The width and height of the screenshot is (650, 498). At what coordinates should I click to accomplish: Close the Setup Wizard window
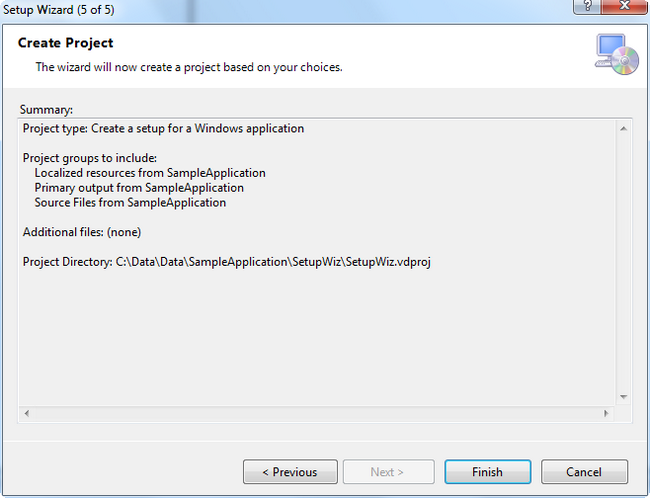tap(624, 6)
